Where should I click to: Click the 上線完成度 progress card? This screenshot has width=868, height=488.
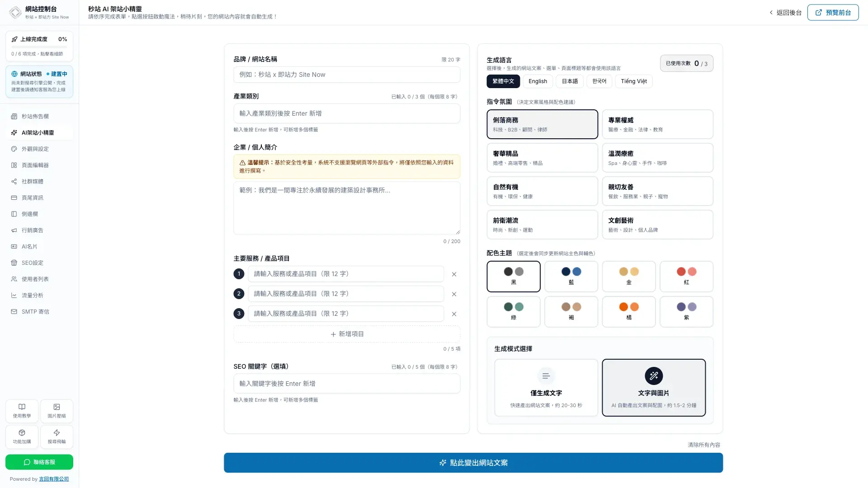coord(39,46)
